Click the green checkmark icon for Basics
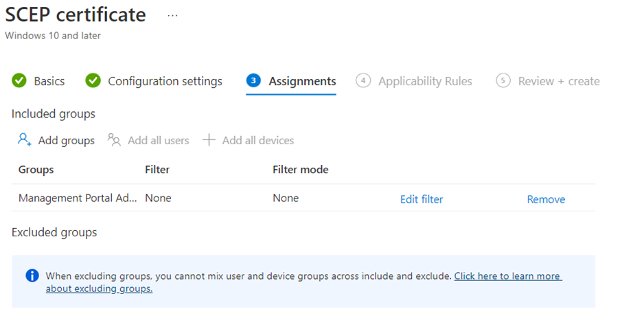 [x=19, y=81]
